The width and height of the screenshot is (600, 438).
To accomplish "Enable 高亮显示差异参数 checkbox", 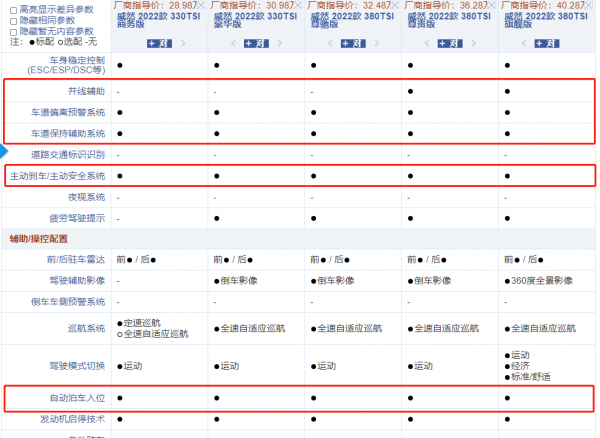I will (x=13, y=10).
